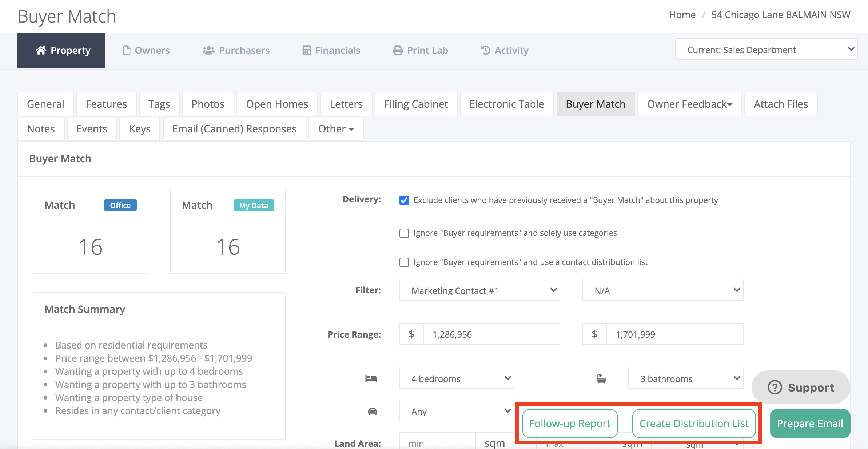
Task: Click the calculator icon beside Financials
Action: [307, 50]
